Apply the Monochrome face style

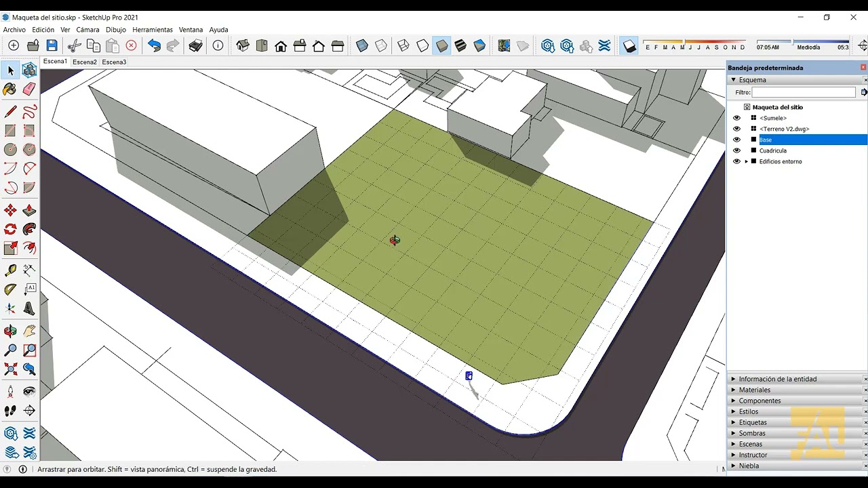[479, 46]
